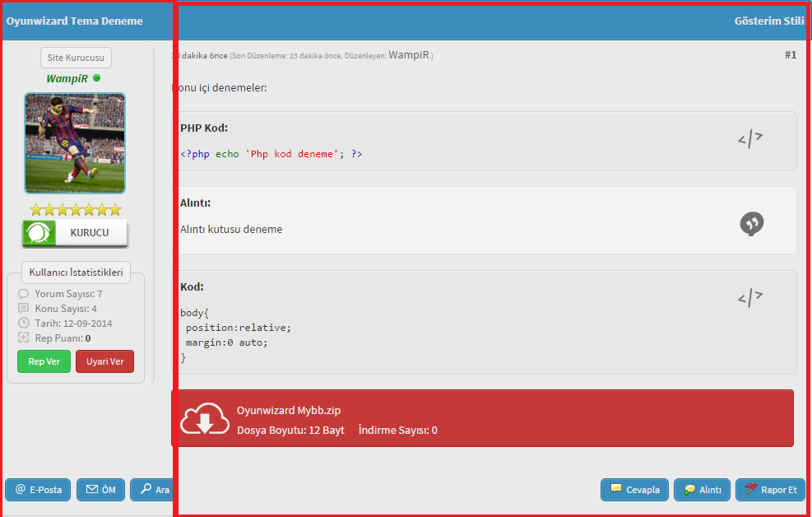Click the text 'Rep Puanı: 0'
The width and height of the screenshot is (812, 517).
(x=63, y=338)
